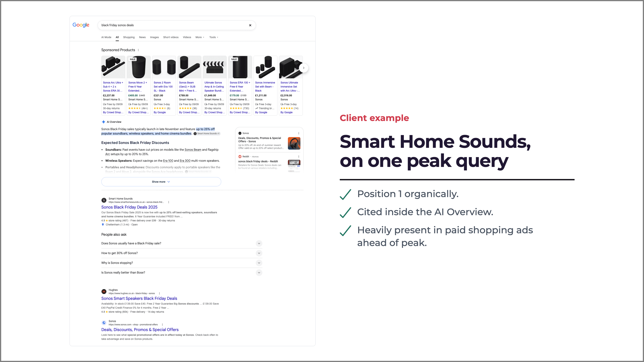Click the Smart Home Sounds result favicon
Viewport: 644px width, 362px height.
[x=104, y=200]
